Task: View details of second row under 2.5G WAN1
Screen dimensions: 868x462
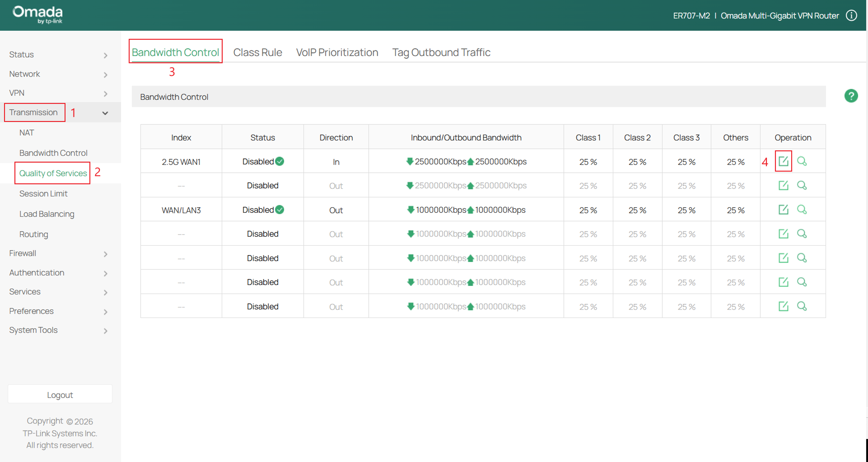Action: [x=802, y=185]
